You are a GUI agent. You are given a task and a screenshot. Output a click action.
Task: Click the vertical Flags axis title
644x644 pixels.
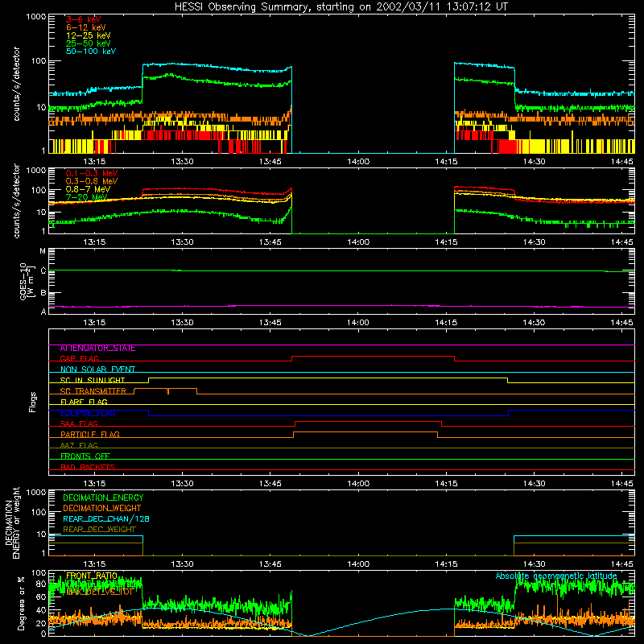click(x=33, y=402)
